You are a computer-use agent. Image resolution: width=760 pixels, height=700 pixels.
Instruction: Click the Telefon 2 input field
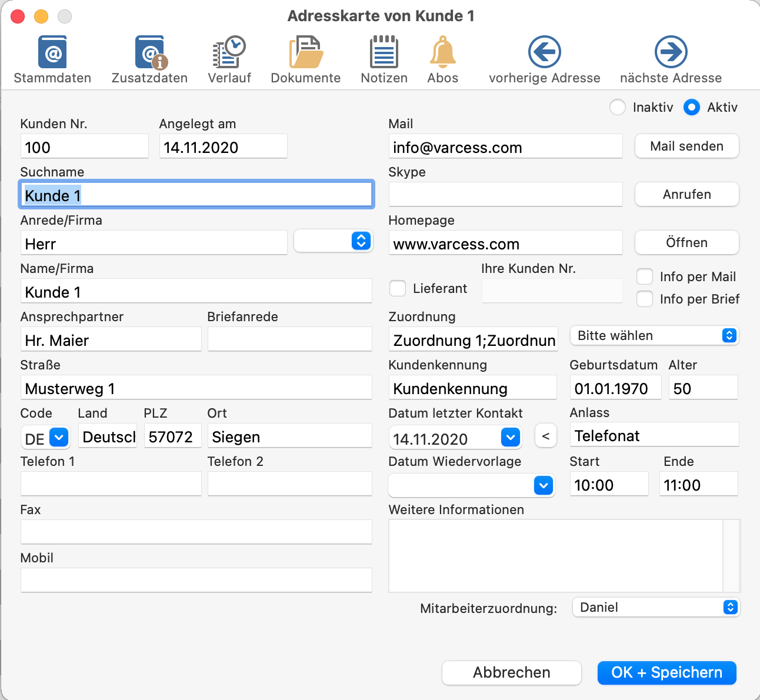290,484
